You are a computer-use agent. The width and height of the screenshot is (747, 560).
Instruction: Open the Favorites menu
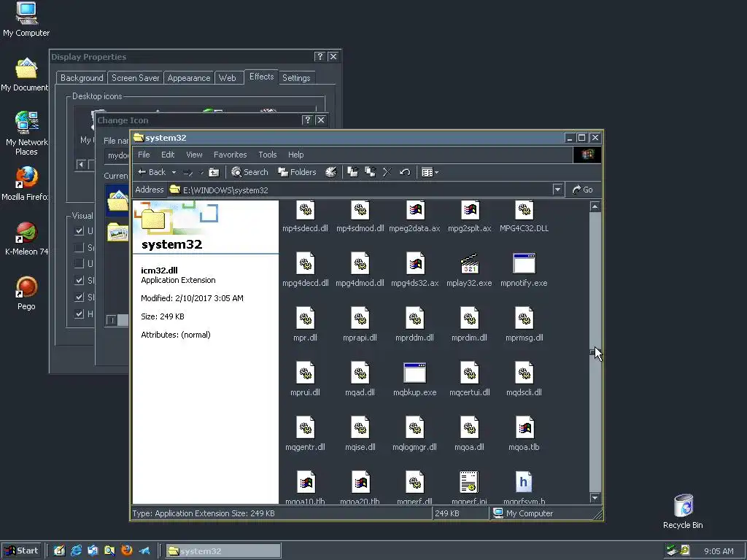pyautogui.click(x=230, y=155)
